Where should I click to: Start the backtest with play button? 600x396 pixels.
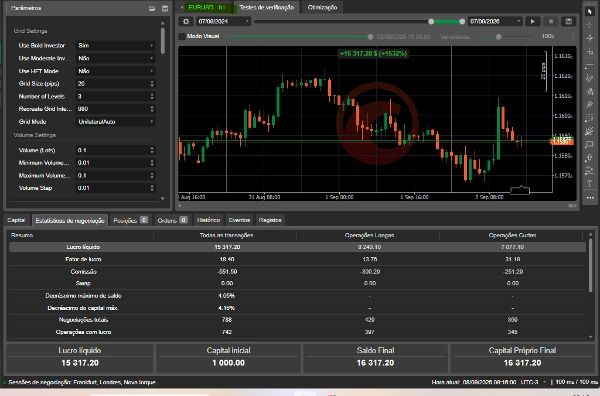[x=533, y=21]
